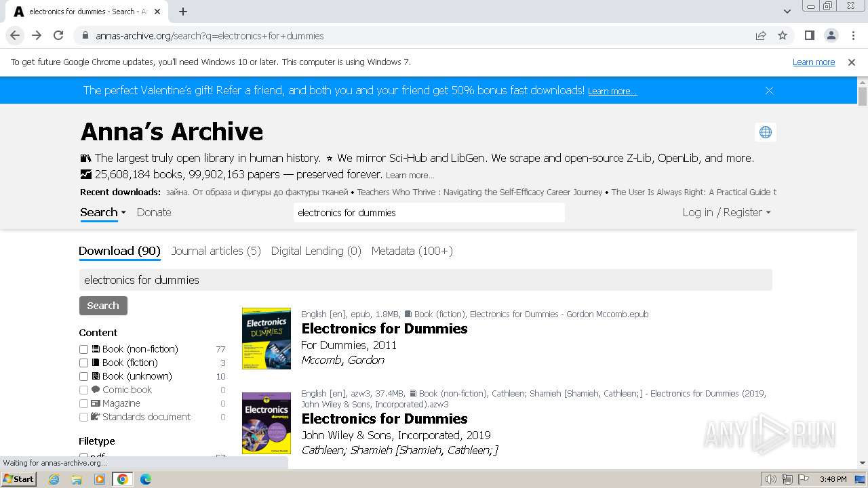Screen dimensions: 868x488
Task: Check the Magazine filter
Action: 83,403
